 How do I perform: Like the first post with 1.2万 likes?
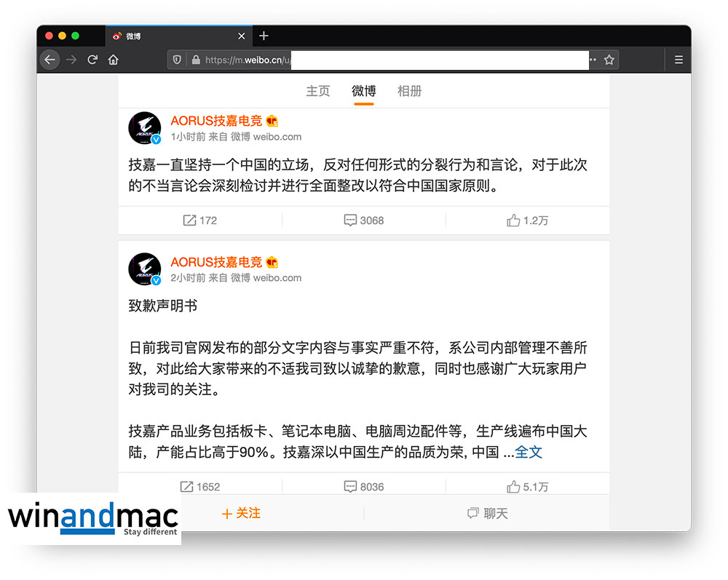tap(527, 221)
